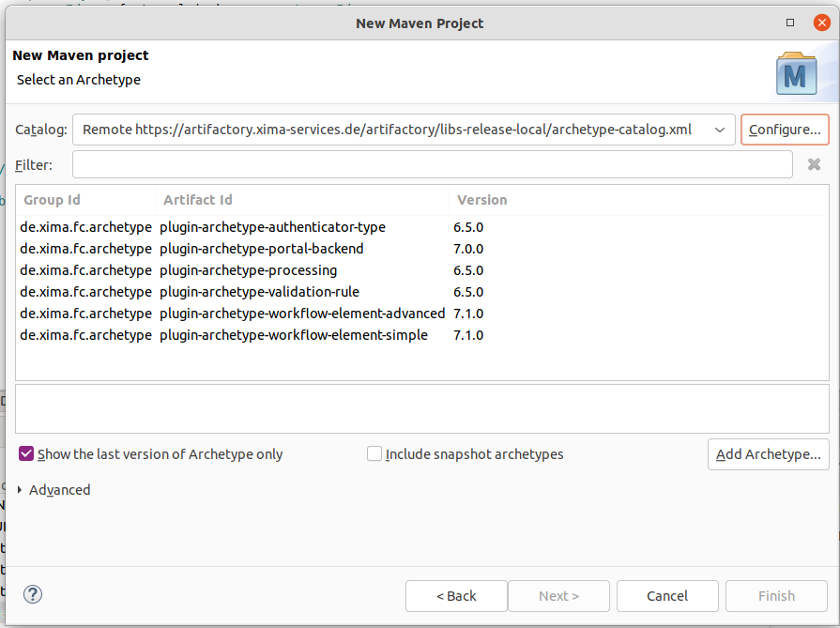Cancel the New Maven Project wizard
Image resolution: width=840 pixels, height=628 pixels.
click(x=667, y=596)
